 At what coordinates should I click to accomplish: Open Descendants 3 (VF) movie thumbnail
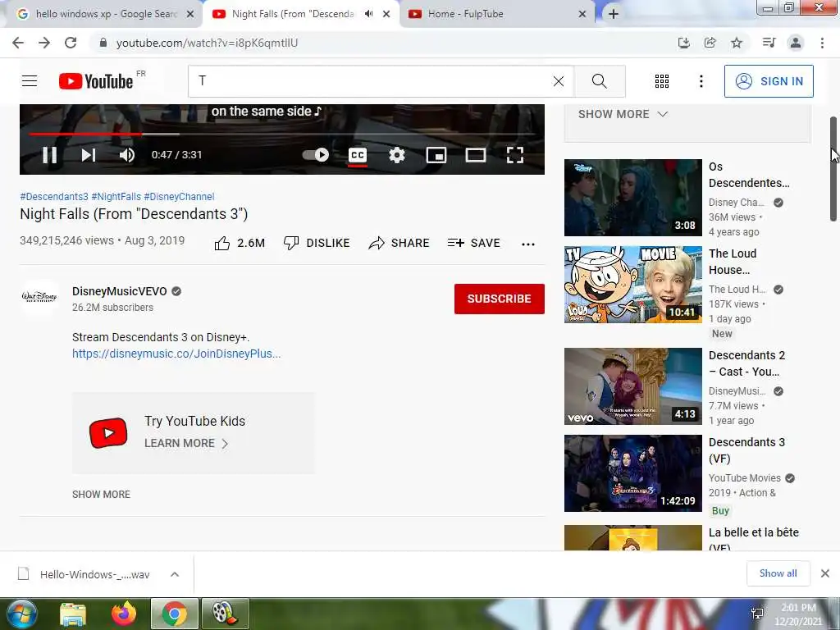pyautogui.click(x=632, y=473)
